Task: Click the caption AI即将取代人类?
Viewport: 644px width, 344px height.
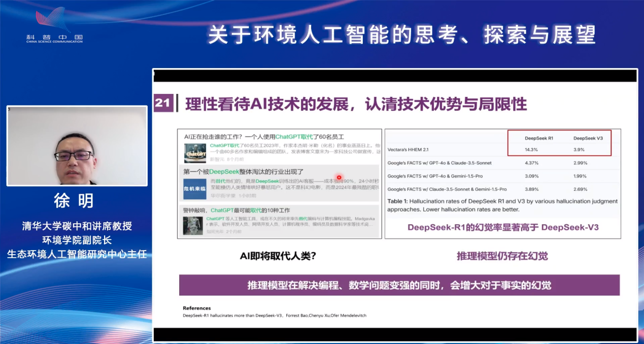Action: (278, 256)
